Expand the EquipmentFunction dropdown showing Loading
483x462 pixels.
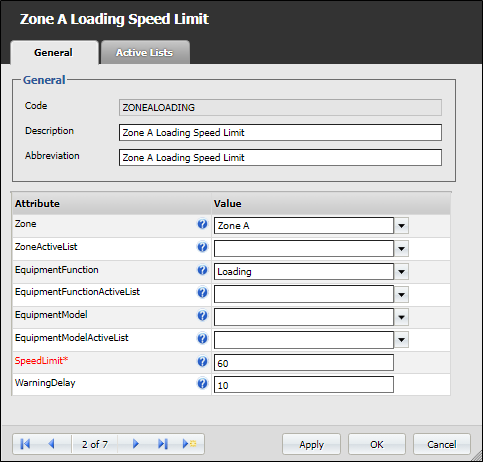(x=401, y=272)
